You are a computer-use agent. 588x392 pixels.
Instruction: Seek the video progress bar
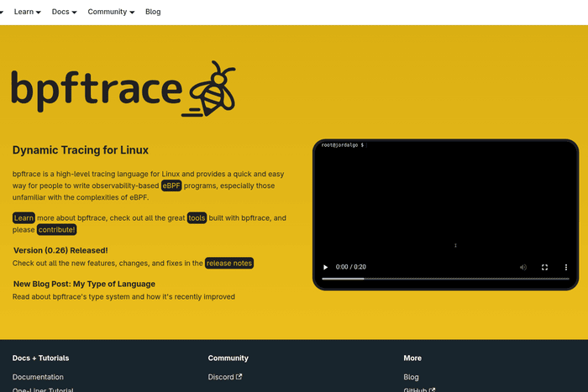point(445,279)
